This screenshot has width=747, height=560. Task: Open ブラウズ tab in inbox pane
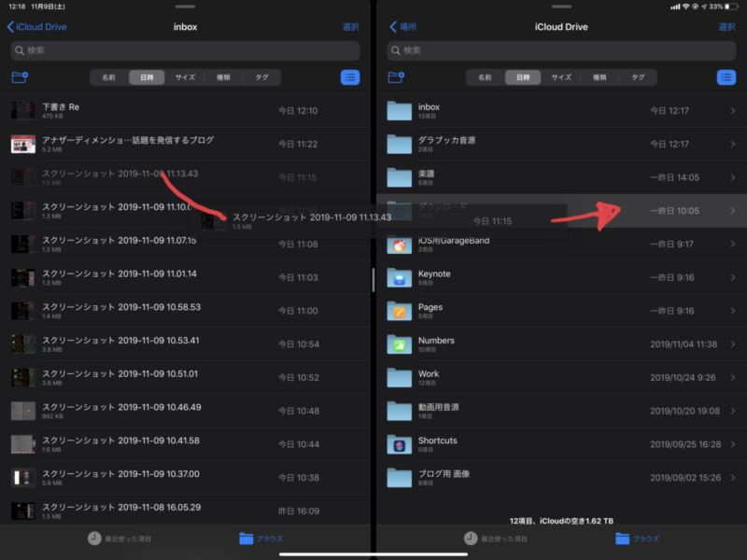(x=261, y=539)
